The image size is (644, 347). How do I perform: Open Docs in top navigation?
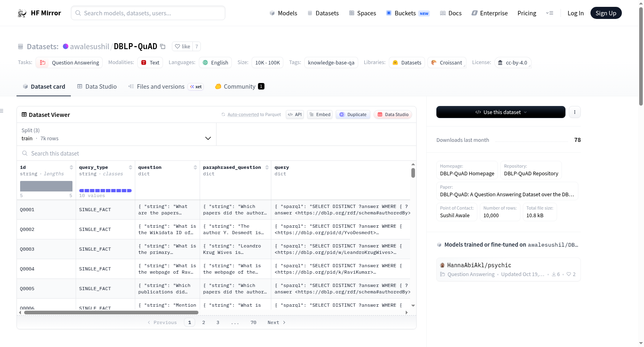point(450,13)
